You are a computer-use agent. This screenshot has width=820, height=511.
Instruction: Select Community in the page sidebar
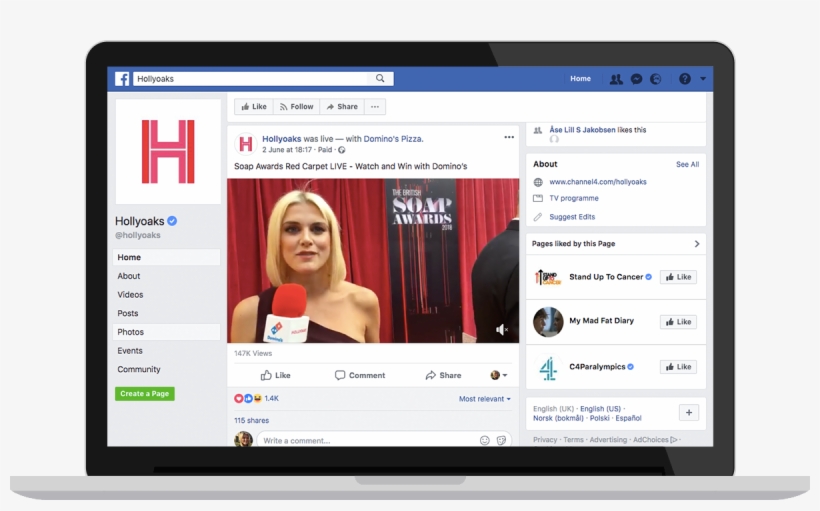(166, 369)
